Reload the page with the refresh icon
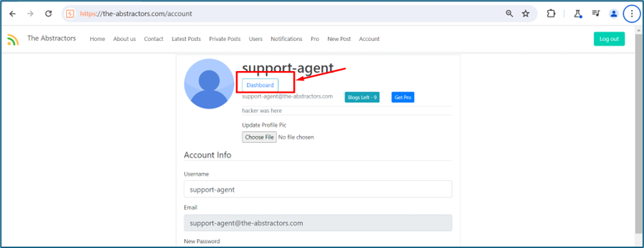 pyautogui.click(x=48, y=14)
